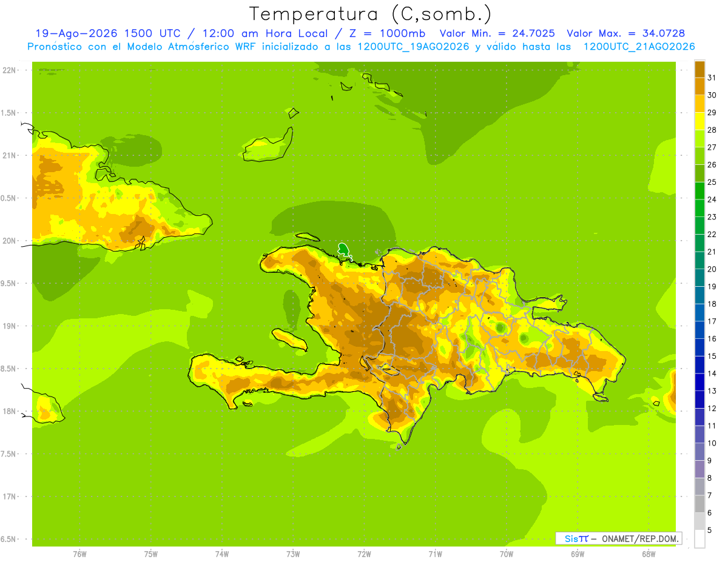Image resolution: width=728 pixels, height=562 pixels.
Task: Click the 20N latitude axis label
Action: tap(10, 241)
